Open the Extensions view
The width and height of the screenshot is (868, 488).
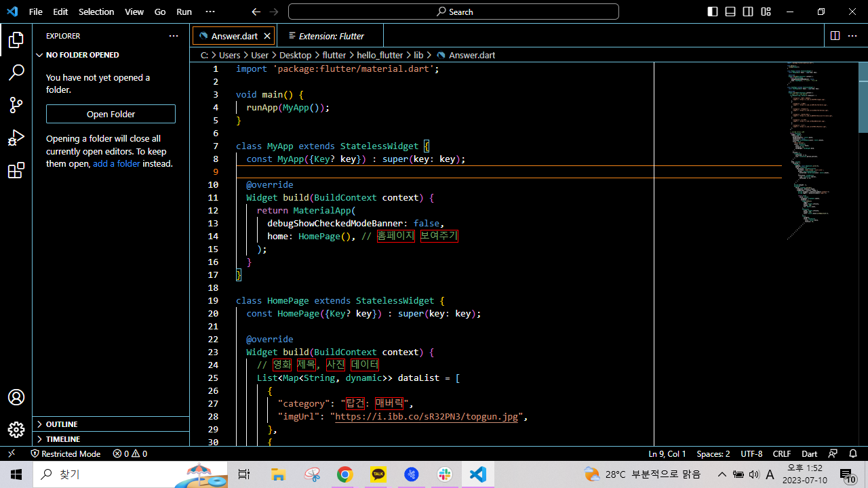[x=16, y=171]
